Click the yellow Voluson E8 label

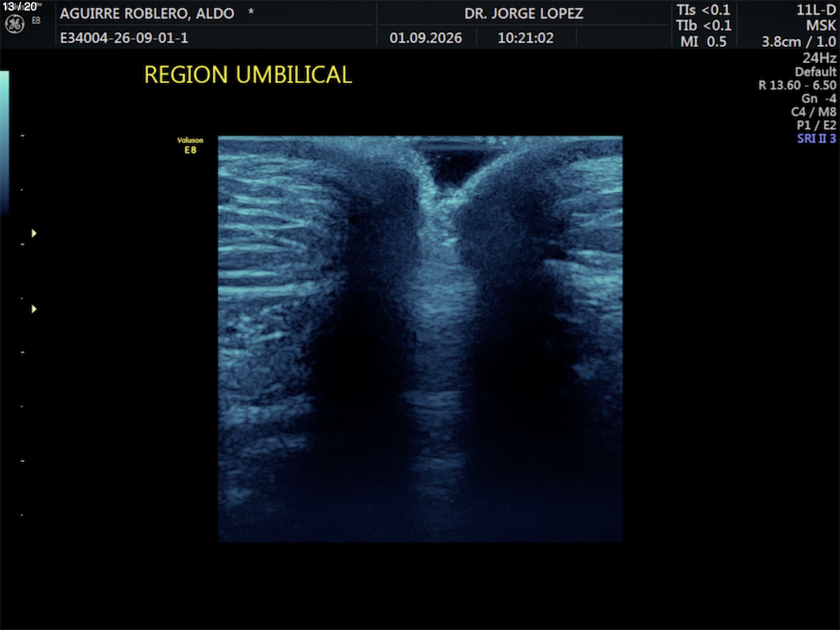(x=190, y=145)
